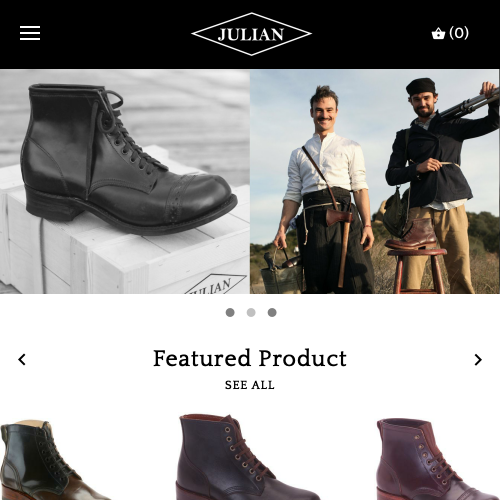Image resolution: width=500 pixels, height=500 pixels.
Task: Click the JULIAN diamond logo
Action: [x=251, y=34]
